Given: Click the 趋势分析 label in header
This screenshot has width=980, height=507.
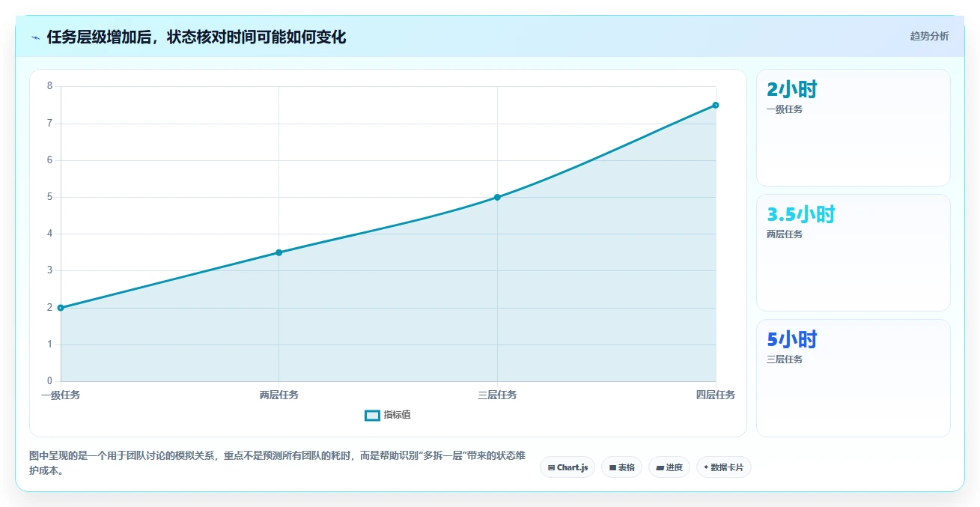Looking at the screenshot, I should (x=930, y=36).
